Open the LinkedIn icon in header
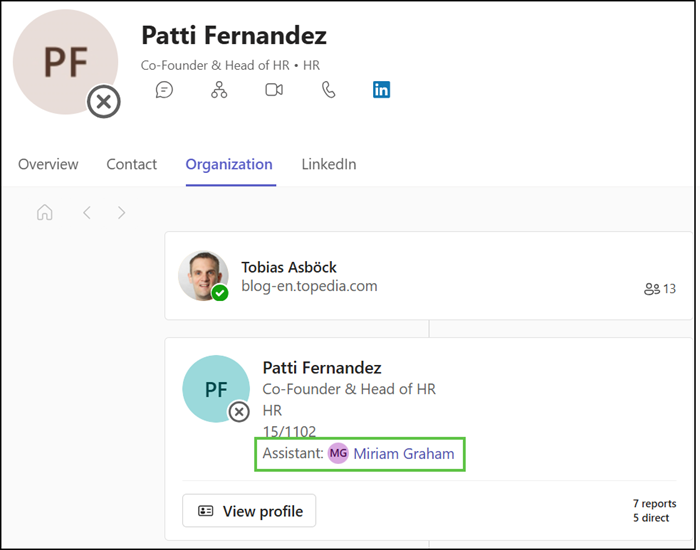The image size is (700, 550). click(x=381, y=90)
